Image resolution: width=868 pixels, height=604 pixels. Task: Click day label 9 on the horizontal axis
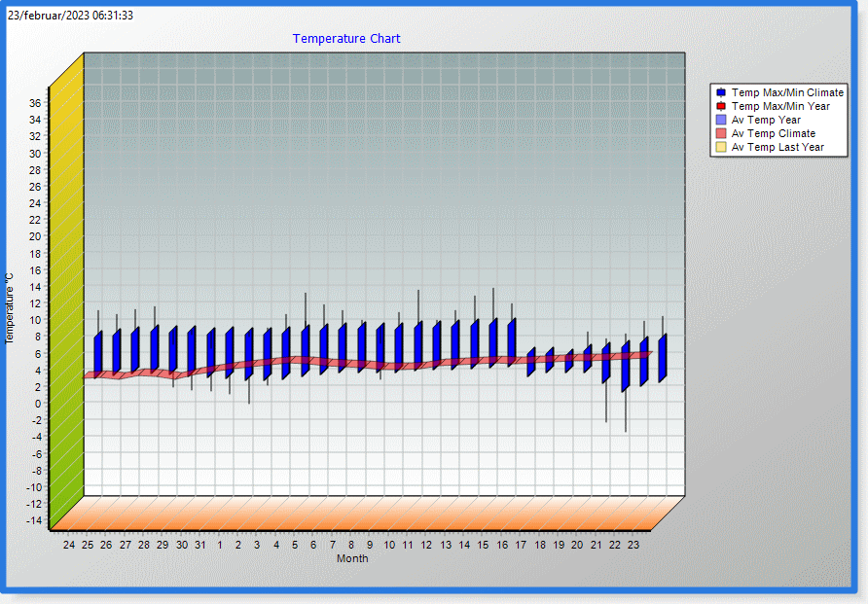370,545
